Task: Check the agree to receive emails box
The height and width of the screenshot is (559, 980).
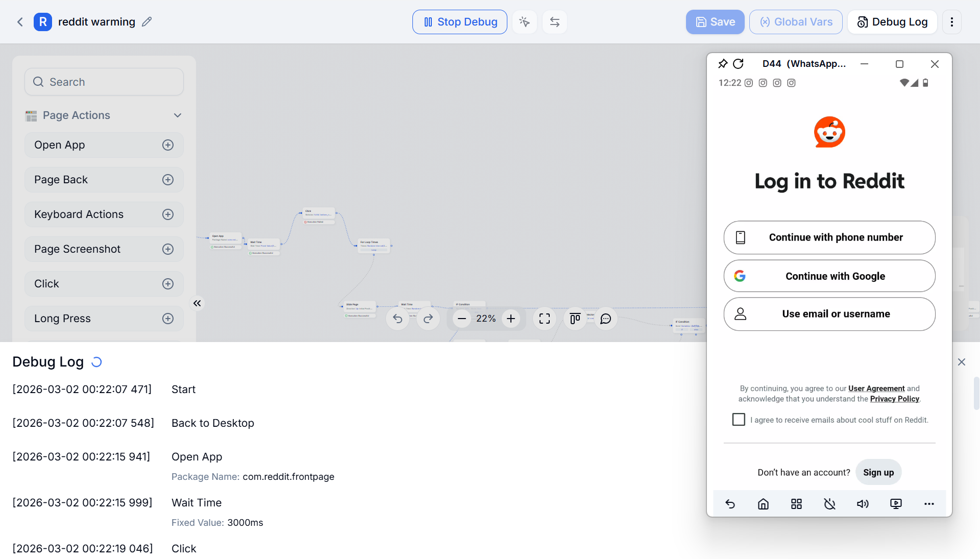Action: pos(739,420)
